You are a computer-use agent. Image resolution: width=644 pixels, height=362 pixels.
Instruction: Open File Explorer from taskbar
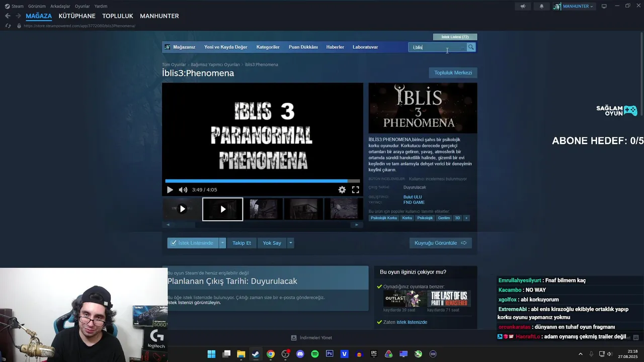pyautogui.click(x=241, y=354)
